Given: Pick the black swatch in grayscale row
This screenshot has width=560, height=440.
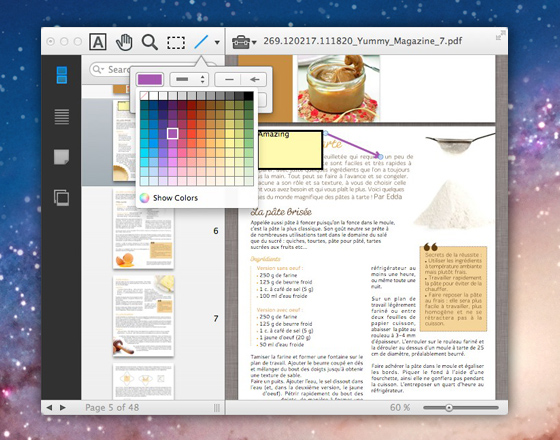Looking at the screenshot, I should [249, 96].
